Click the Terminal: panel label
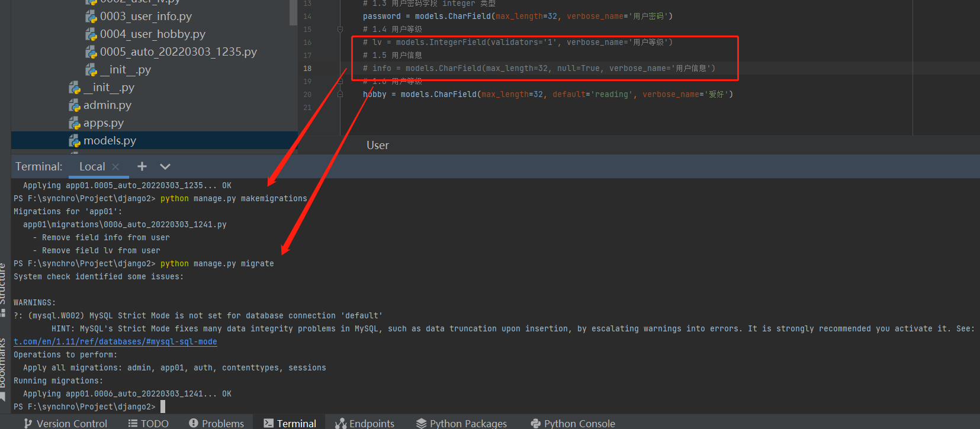This screenshot has width=980, height=429. tap(39, 167)
